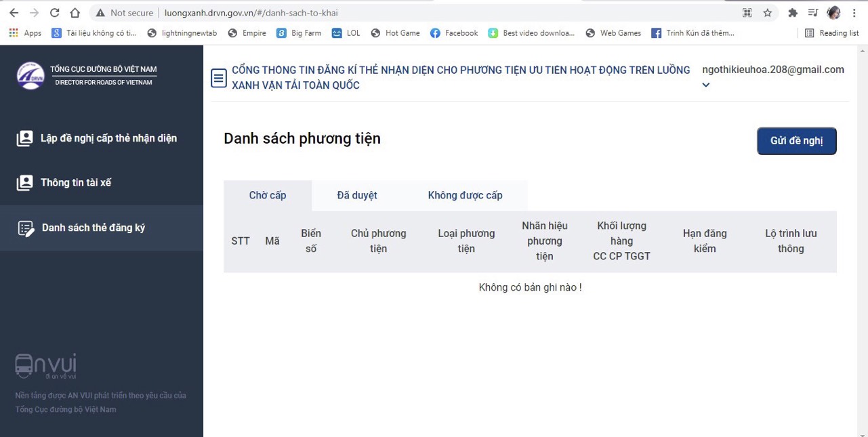The width and height of the screenshot is (868, 437).
Task: Click the Gửi đề nghị button
Action: [796, 140]
